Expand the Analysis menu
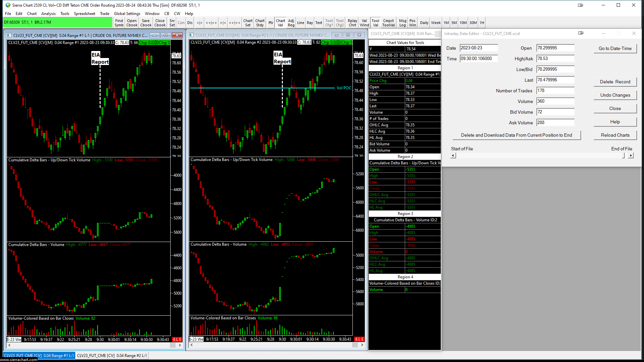The width and height of the screenshot is (644, 362). (x=48, y=14)
